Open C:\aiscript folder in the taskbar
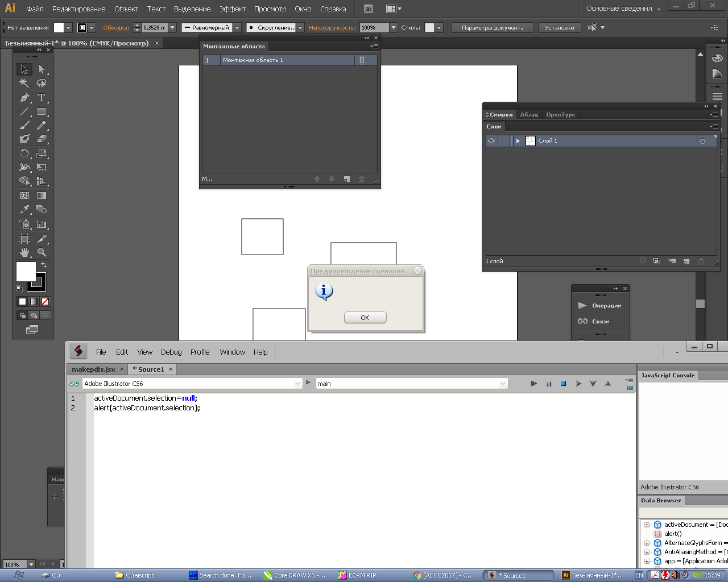The width and height of the screenshot is (728, 582). pos(135,575)
